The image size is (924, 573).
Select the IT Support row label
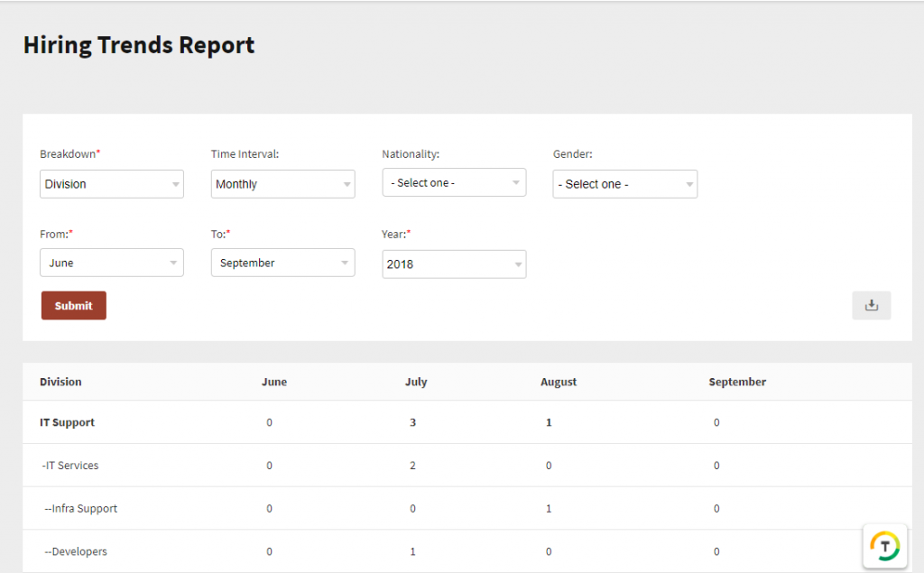[x=67, y=422]
